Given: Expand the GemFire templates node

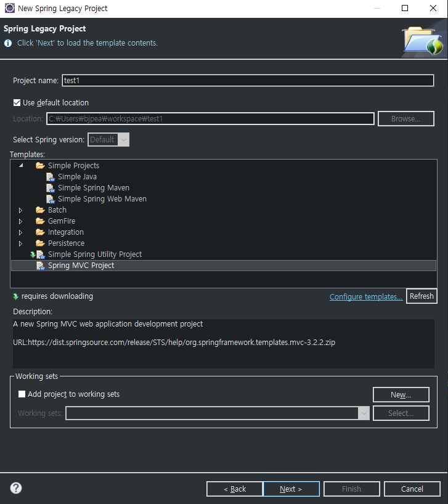Looking at the screenshot, I should click(20, 221).
